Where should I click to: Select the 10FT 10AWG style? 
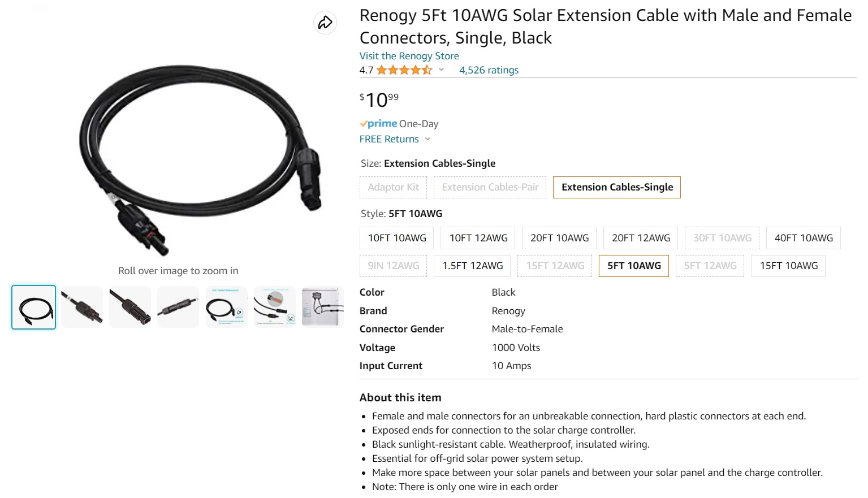pyautogui.click(x=397, y=238)
